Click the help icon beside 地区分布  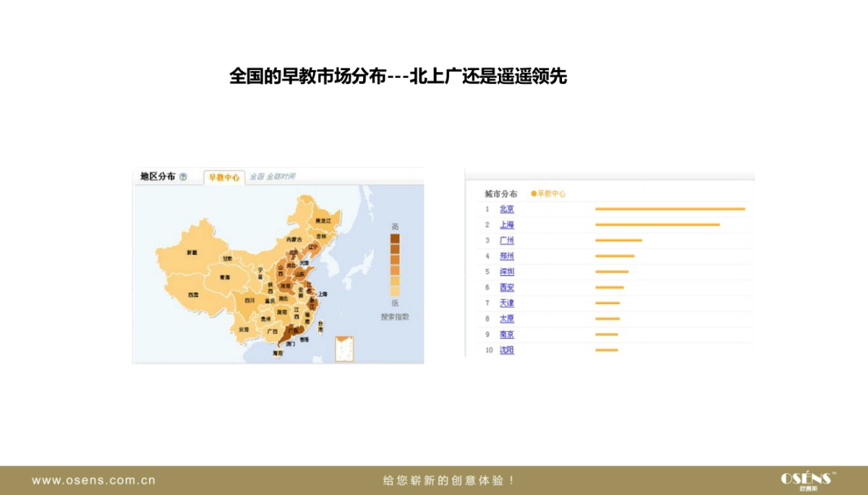click(x=184, y=176)
